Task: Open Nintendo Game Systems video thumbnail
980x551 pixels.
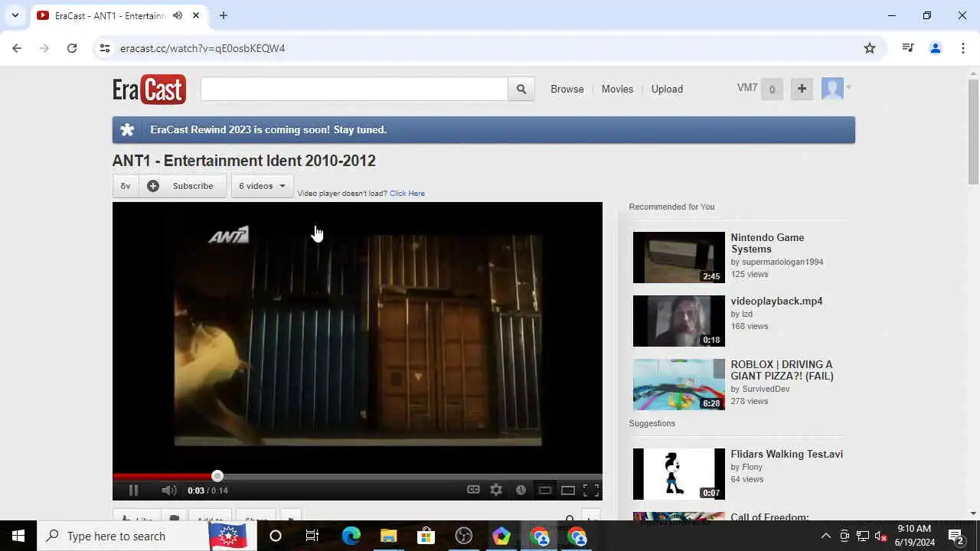Action: (679, 257)
